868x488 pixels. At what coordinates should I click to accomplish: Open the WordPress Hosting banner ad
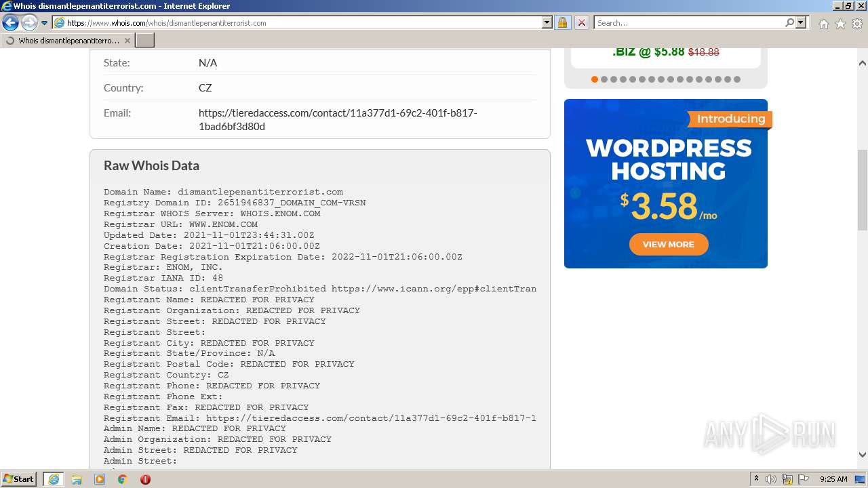point(666,184)
